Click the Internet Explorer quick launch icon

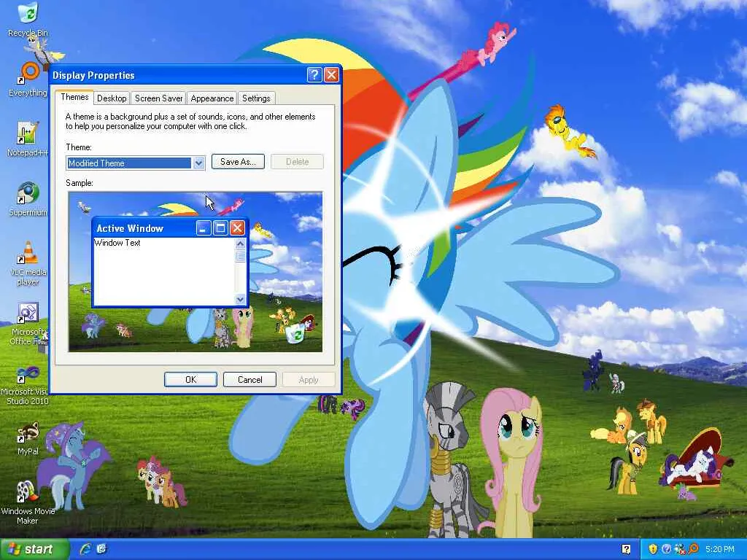(x=86, y=549)
